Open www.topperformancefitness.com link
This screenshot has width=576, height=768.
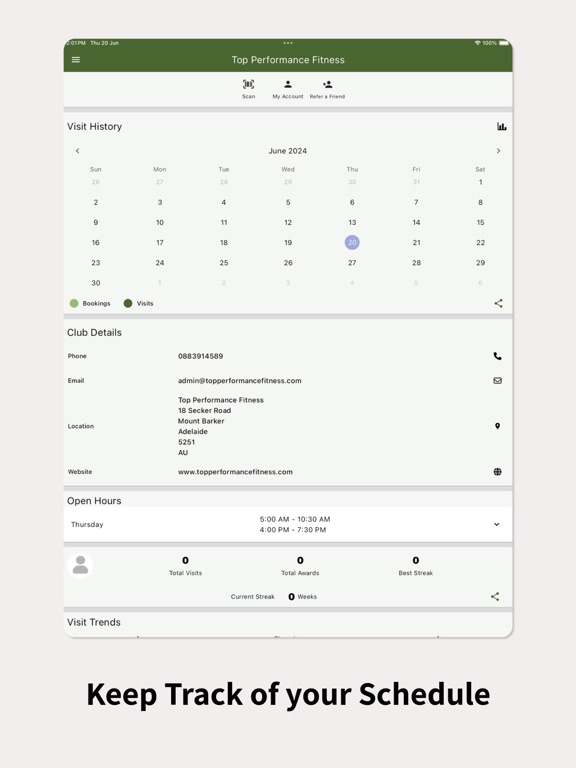pos(235,472)
